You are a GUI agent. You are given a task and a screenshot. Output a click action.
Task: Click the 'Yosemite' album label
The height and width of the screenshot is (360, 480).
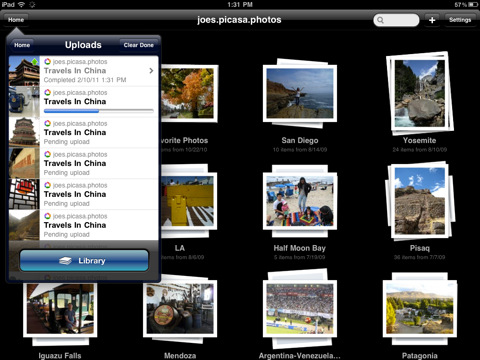coord(420,140)
